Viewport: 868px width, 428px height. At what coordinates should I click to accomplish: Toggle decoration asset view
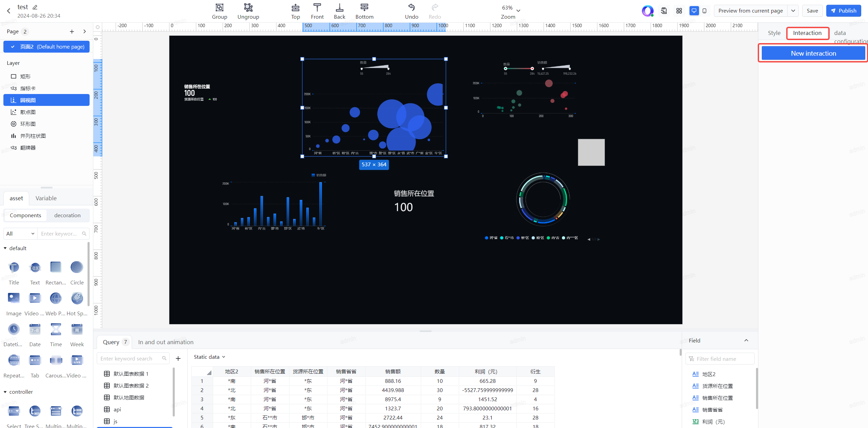tap(68, 215)
